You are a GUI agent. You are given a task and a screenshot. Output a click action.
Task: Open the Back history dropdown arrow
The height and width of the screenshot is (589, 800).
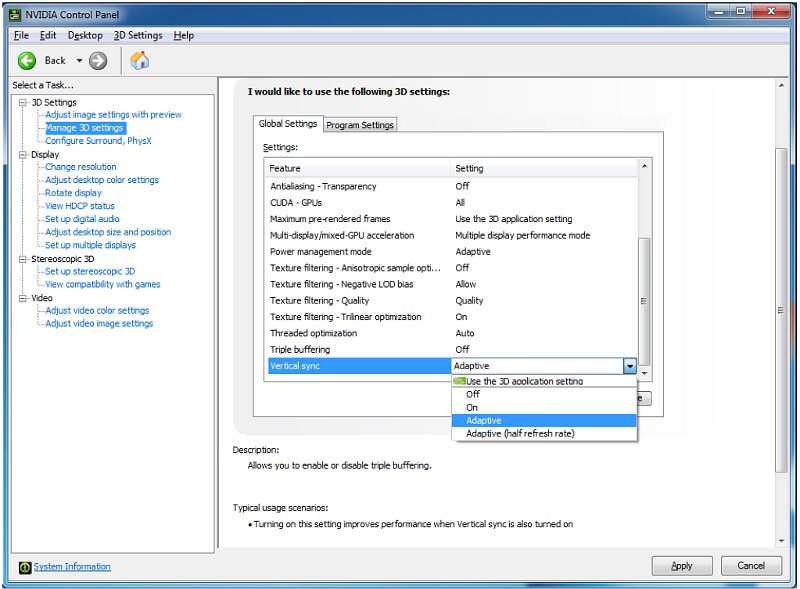pyautogui.click(x=80, y=61)
